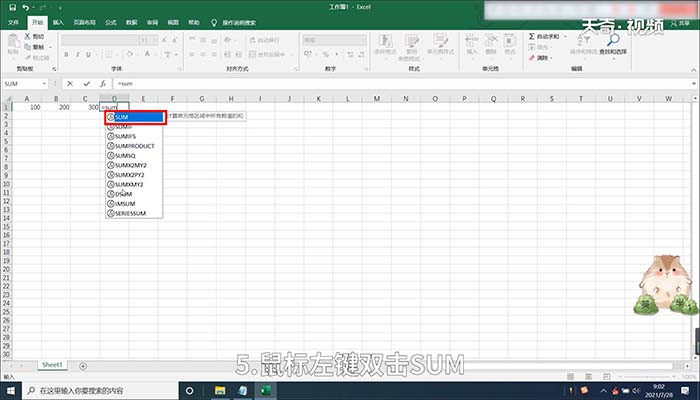Image resolution: width=700 pixels, height=400 pixels.
Task: Select SUM in the autocomplete list
Action: coord(135,117)
